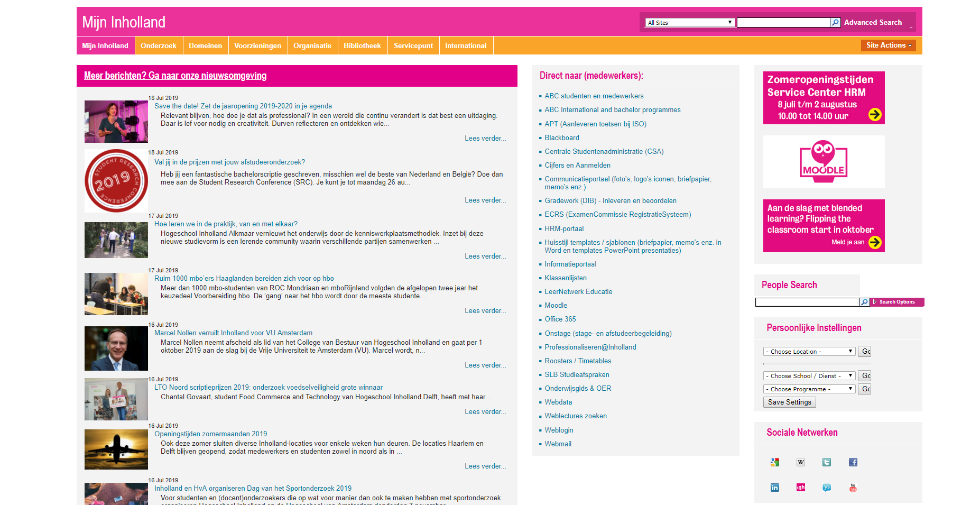Viewport: 980px width, 505px height.
Task: Open the airplane sunset news thumbnail
Action: (x=116, y=449)
